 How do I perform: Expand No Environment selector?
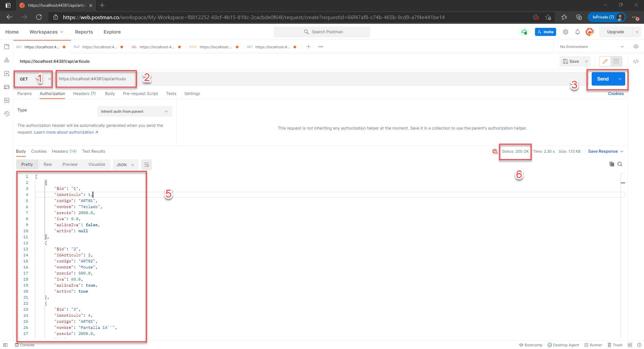(592, 47)
